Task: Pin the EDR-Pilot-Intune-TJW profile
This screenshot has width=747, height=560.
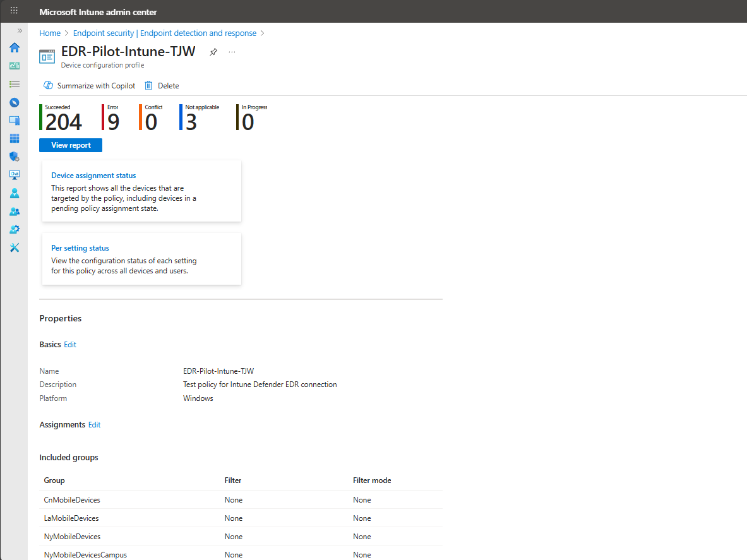Action: pyautogui.click(x=213, y=52)
